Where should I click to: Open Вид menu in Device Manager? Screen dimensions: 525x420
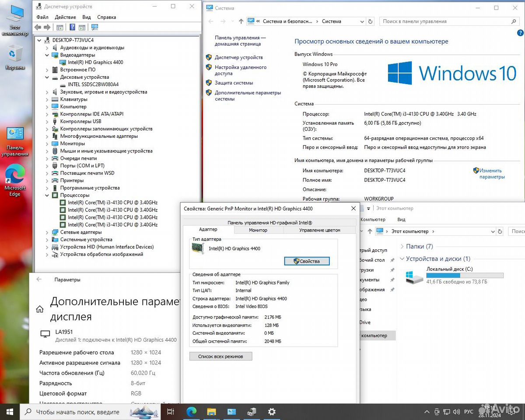[87, 17]
